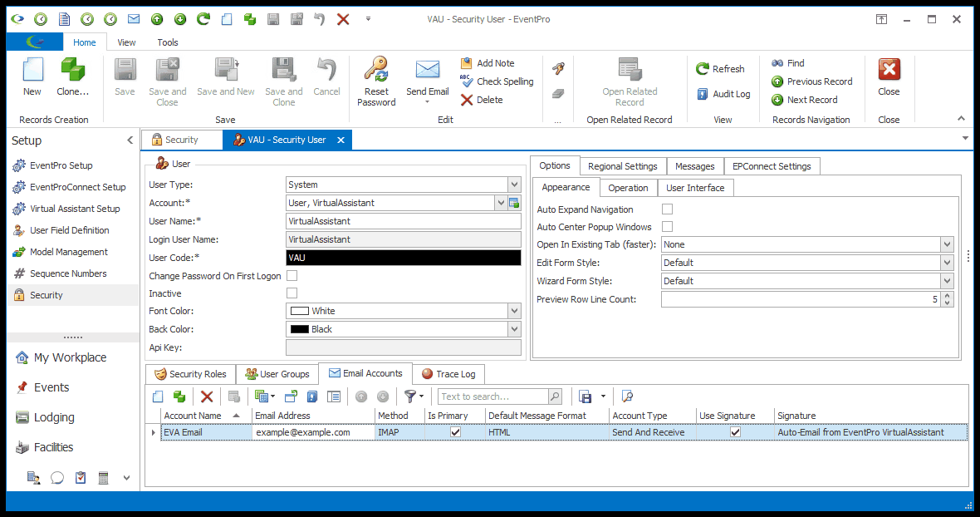Click the pin icon in the ribbon
Image resolution: width=980 pixels, height=517 pixels.
click(558, 68)
